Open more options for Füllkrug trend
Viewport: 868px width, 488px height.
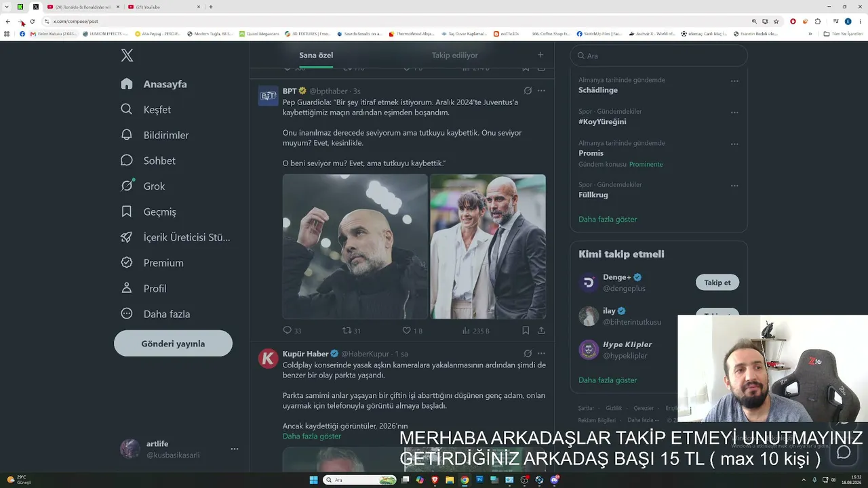click(x=734, y=186)
